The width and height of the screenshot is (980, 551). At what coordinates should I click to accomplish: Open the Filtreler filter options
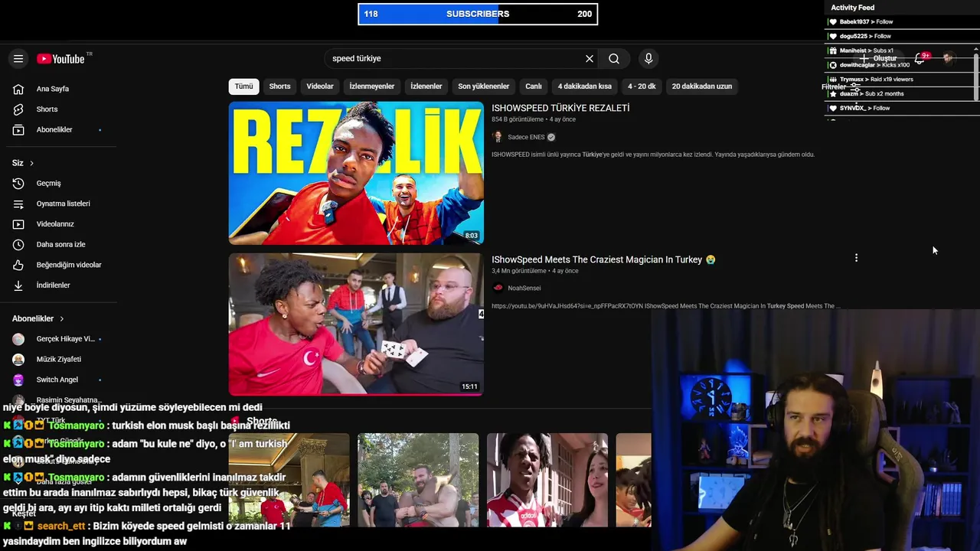pos(841,87)
